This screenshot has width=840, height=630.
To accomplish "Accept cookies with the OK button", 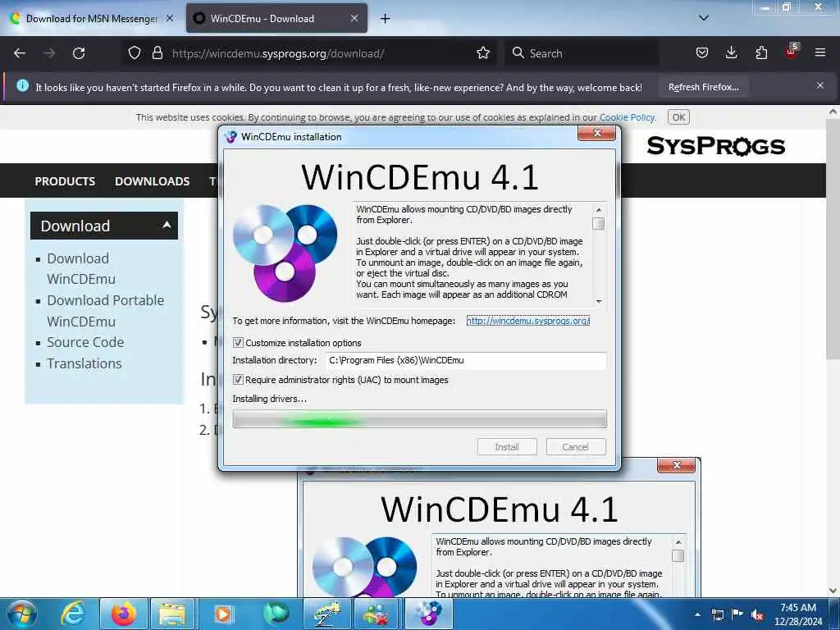I will click(x=678, y=117).
